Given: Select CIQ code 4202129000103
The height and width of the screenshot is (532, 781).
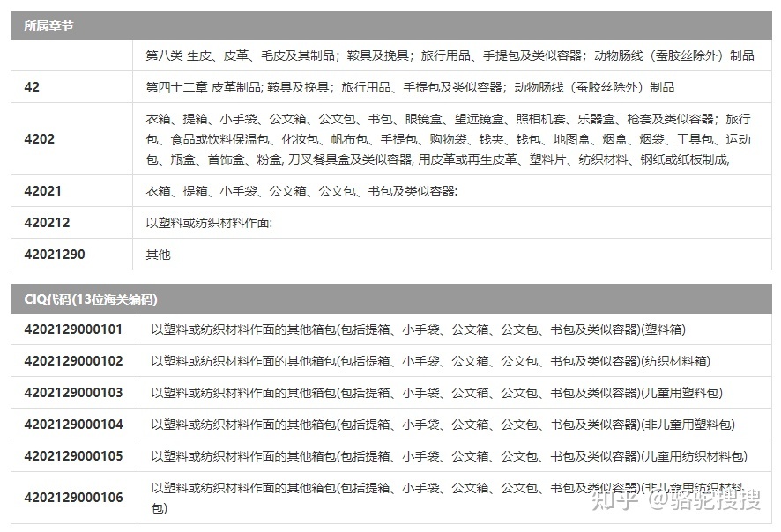Looking at the screenshot, I should 73,393.
